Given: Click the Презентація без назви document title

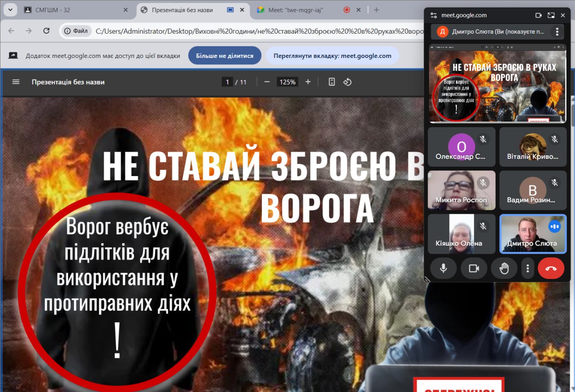Looking at the screenshot, I should tap(68, 82).
